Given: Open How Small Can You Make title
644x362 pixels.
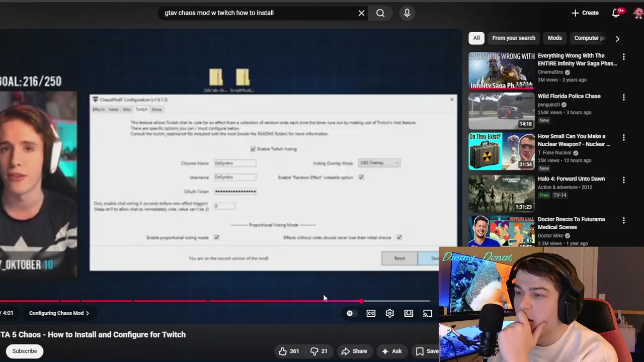Looking at the screenshot, I should 574,140.
